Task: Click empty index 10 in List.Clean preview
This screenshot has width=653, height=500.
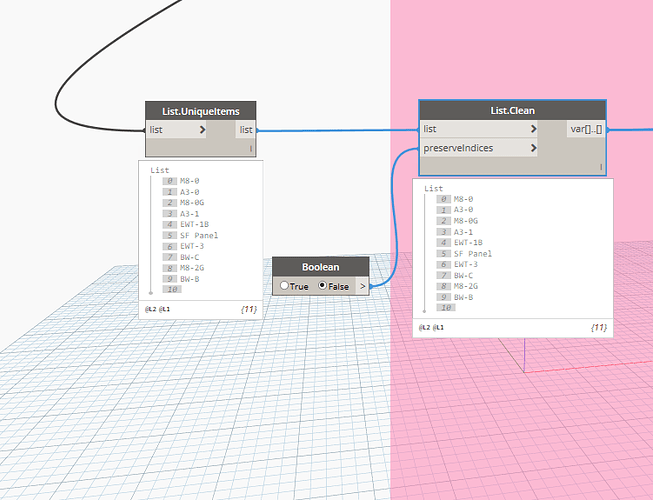Action: (x=446, y=307)
